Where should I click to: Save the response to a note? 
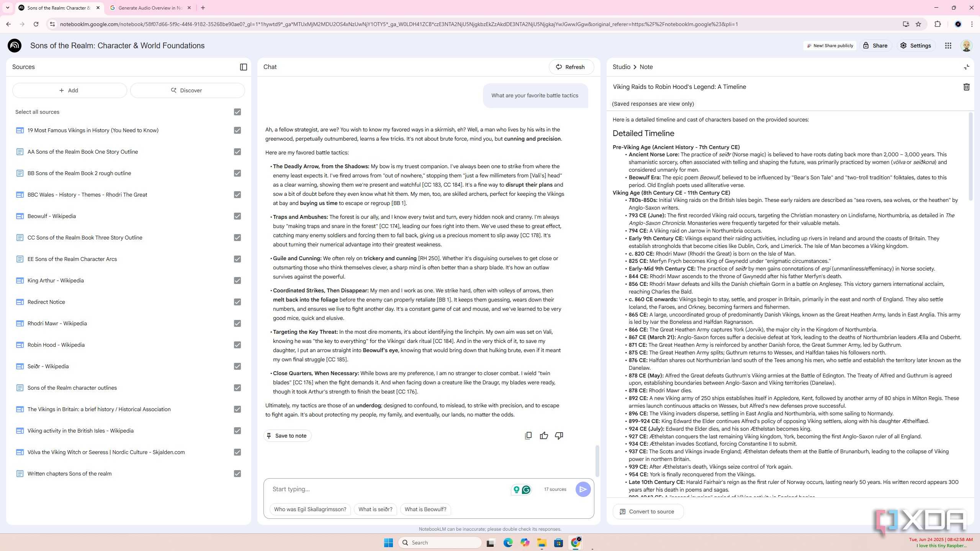coord(287,436)
